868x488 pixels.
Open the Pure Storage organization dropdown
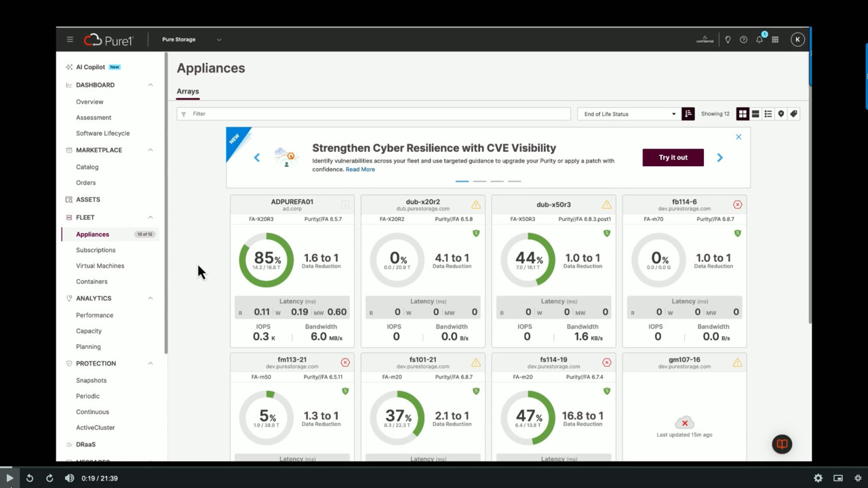[x=191, y=39]
